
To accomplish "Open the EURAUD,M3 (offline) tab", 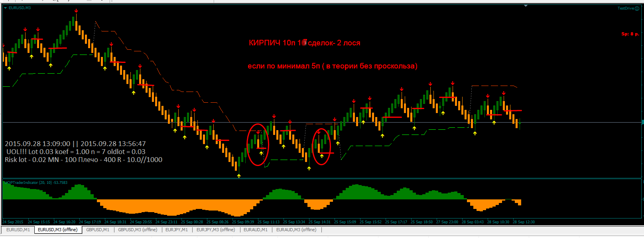I will (296, 230).
